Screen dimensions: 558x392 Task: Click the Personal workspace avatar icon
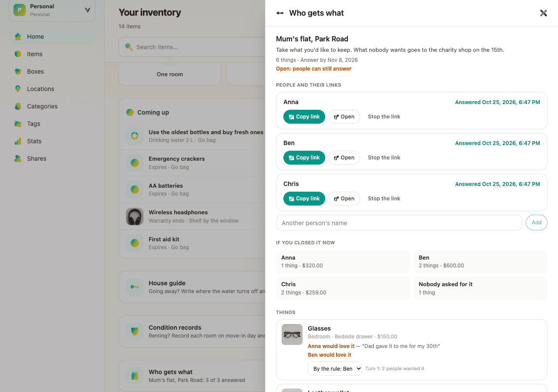[20, 10]
